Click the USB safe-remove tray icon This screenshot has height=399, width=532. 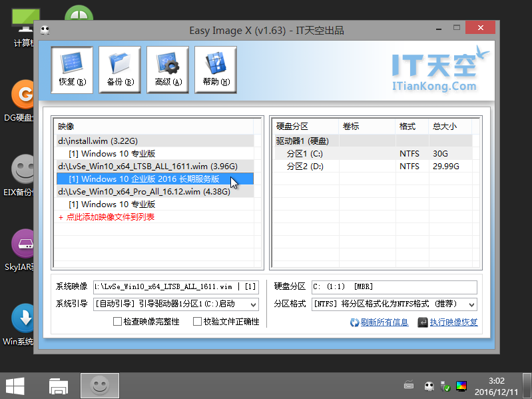445,386
